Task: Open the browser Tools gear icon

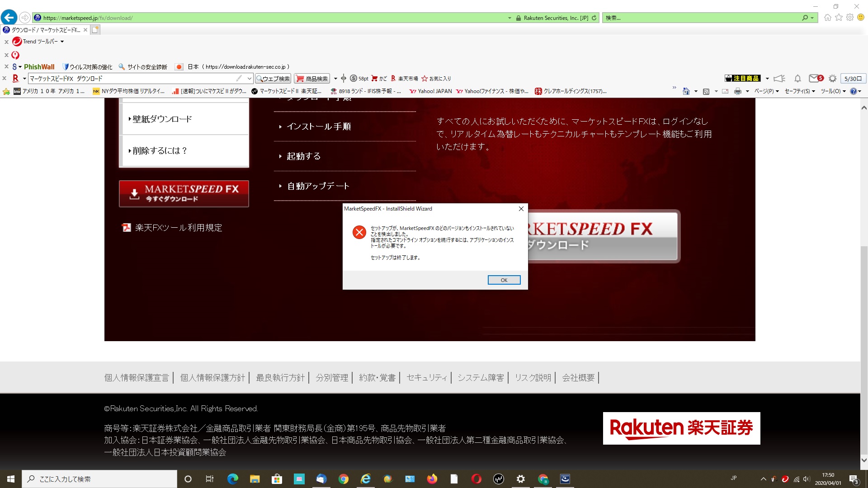Action: pyautogui.click(x=850, y=18)
